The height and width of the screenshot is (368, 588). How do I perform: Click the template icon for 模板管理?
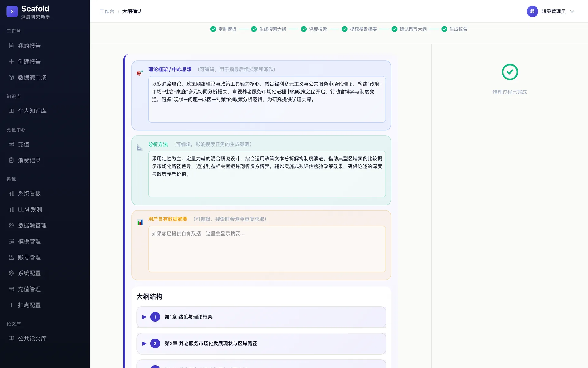pyautogui.click(x=11, y=241)
